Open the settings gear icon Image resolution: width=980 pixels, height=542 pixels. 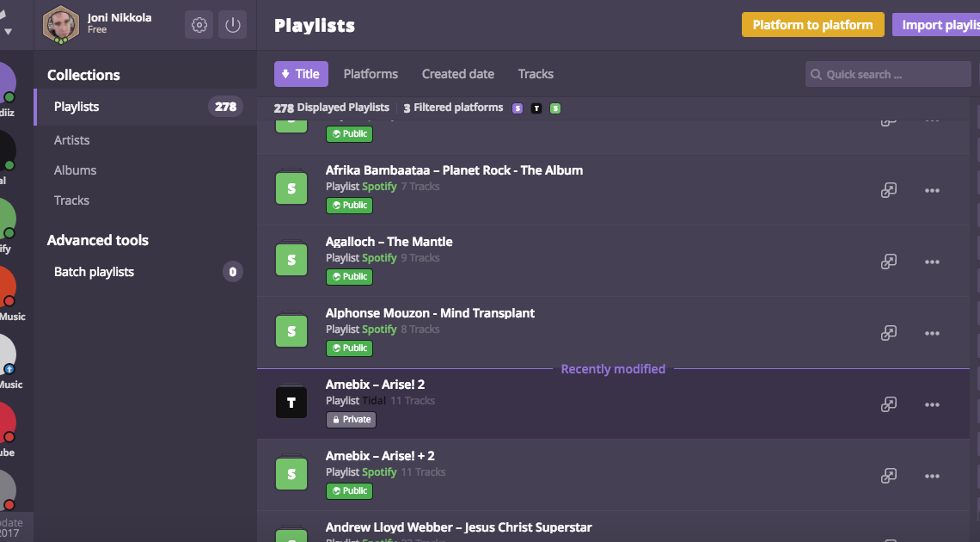pos(199,25)
